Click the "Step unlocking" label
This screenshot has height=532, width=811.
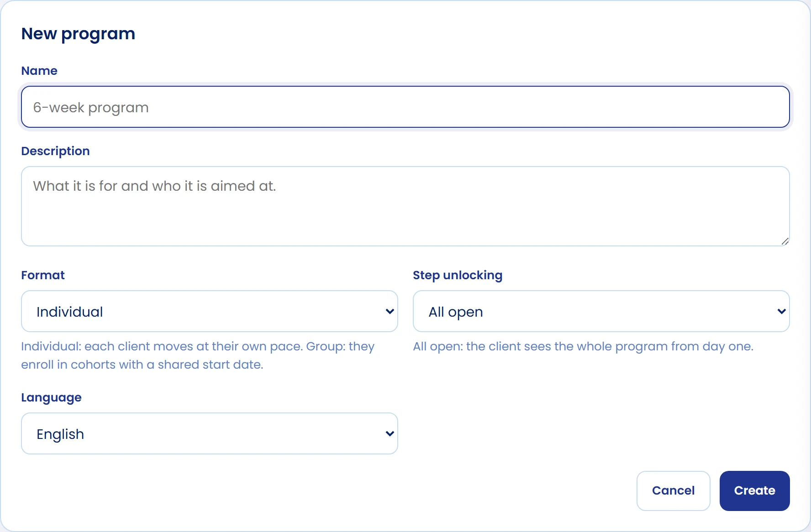(458, 275)
